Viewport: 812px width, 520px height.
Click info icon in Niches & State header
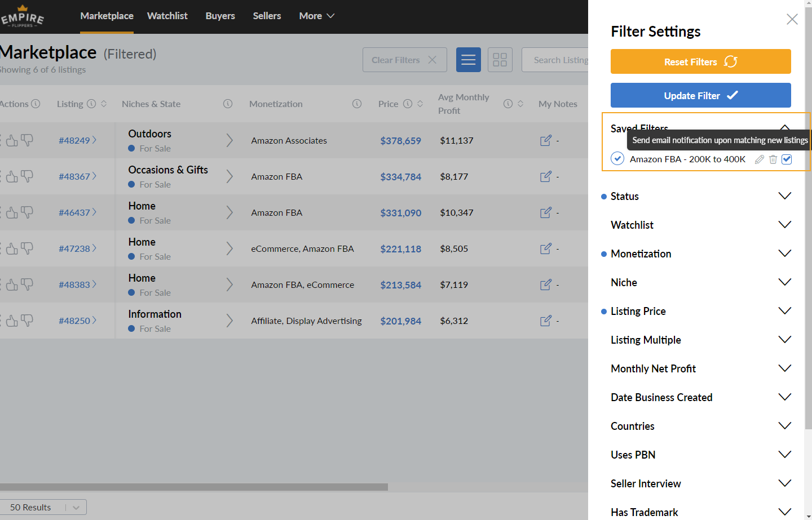point(228,104)
